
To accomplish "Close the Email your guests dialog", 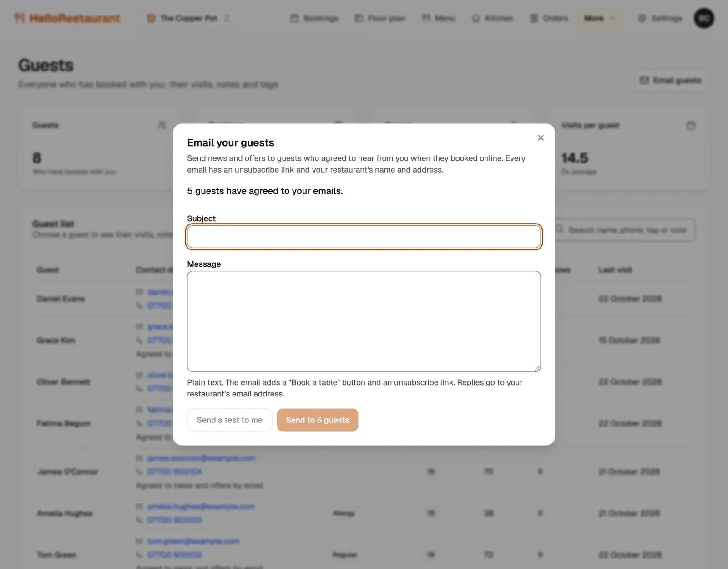I will click(541, 137).
